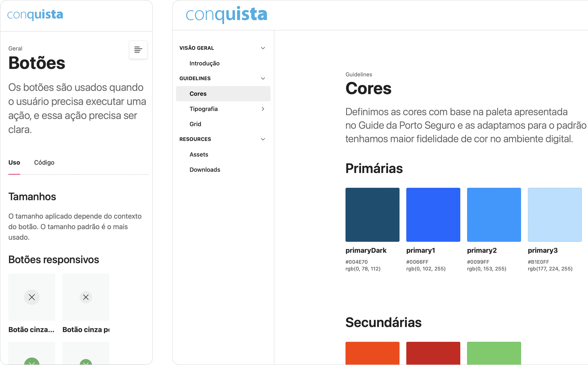This screenshot has width=588, height=365.
Task: Switch to the Uso tab
Action: [14, 162]
